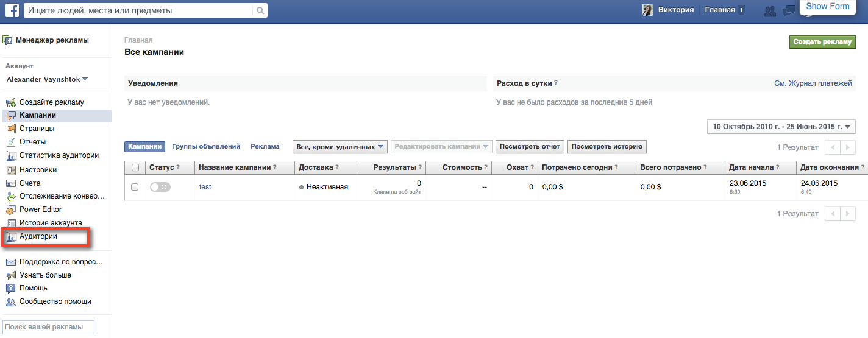Click the Power Editor sidebar icon
The image size is (868, 338).
11,209
